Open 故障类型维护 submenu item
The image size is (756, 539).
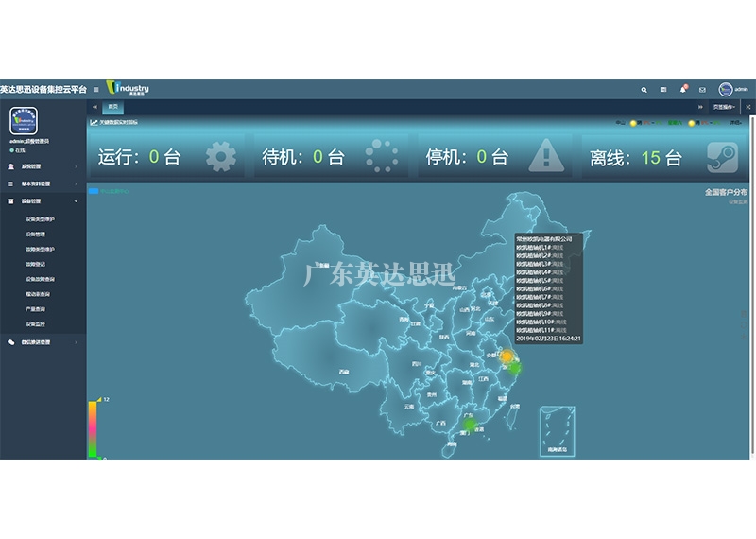coord(40,250)
